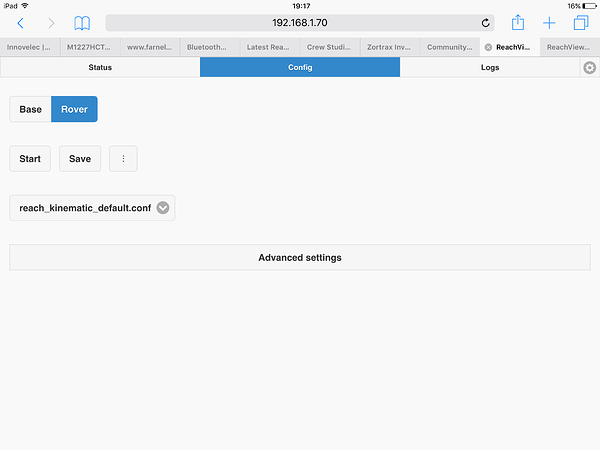The width and height of the screenshot is (600, 450).
Task: Switch to Innovelec browser tab
Action: click(x=30, y=47)
